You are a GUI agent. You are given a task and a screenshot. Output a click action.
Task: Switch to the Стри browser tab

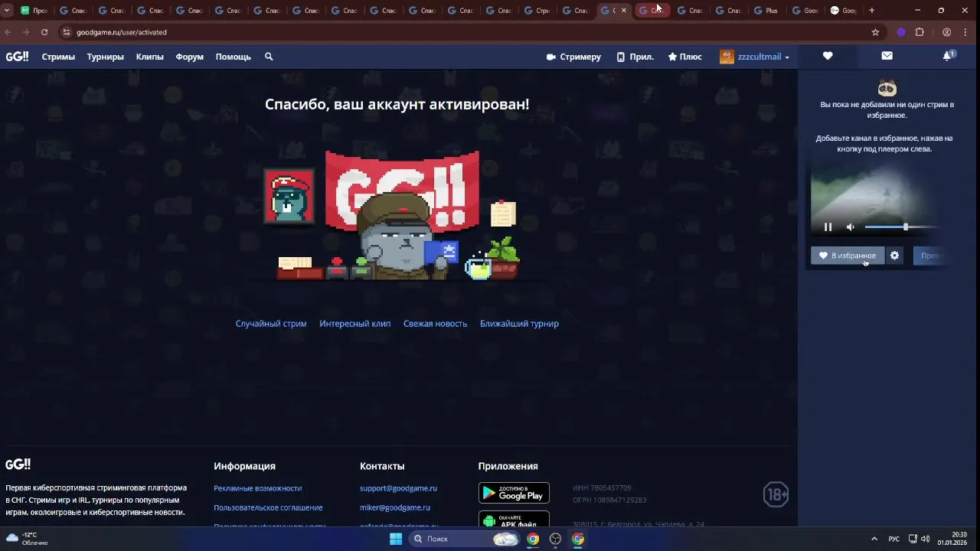(537, 11)
